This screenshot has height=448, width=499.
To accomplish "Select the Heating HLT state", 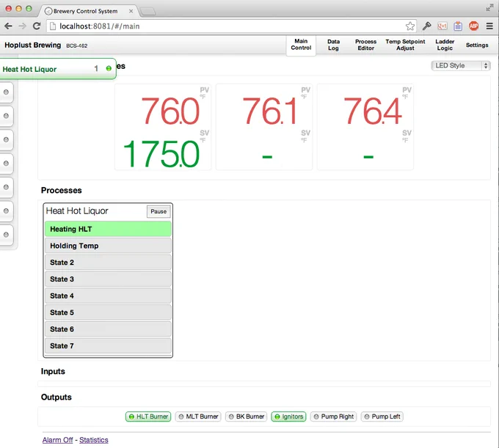I will pos(108,229).
